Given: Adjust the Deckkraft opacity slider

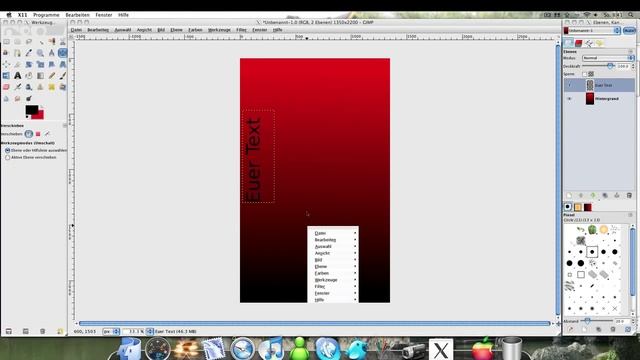Looking at the screenshot, I should (599, 66).
